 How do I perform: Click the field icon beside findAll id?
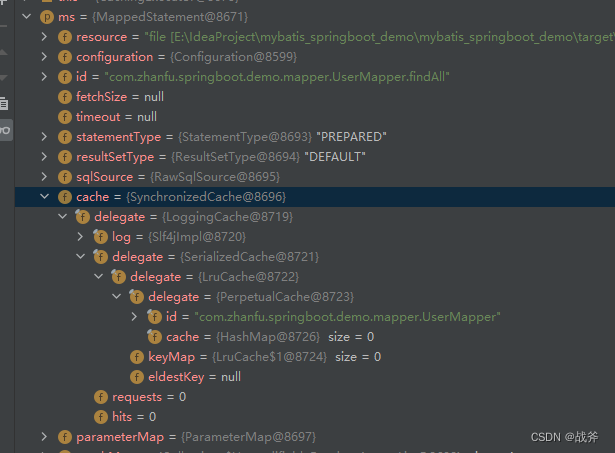tap(65, 77)
